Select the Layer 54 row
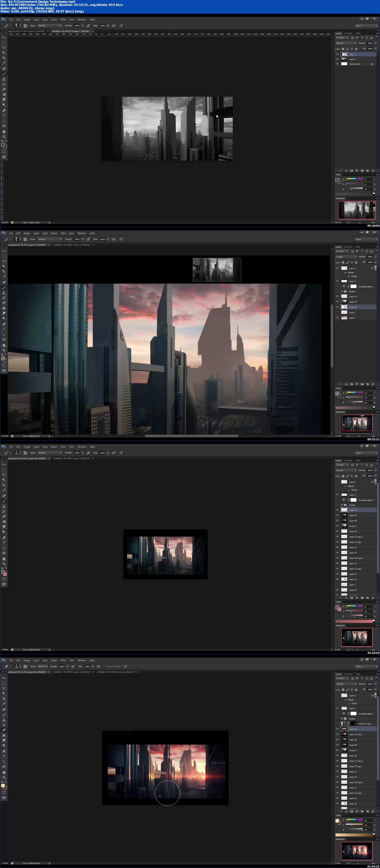 coord(356,729)
